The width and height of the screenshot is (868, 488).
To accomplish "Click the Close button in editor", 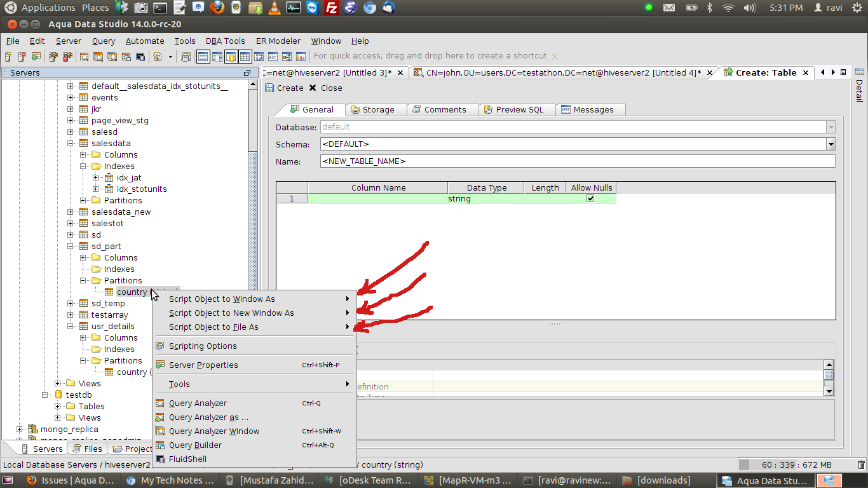I will pyautogui.click(x=325, y=88).
